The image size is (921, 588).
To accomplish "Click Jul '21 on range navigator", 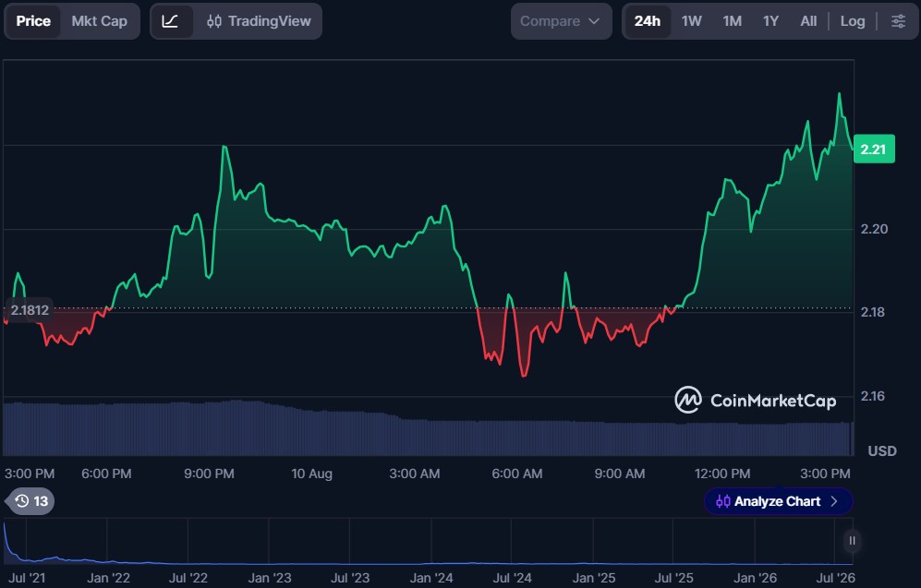I will 27,578.
